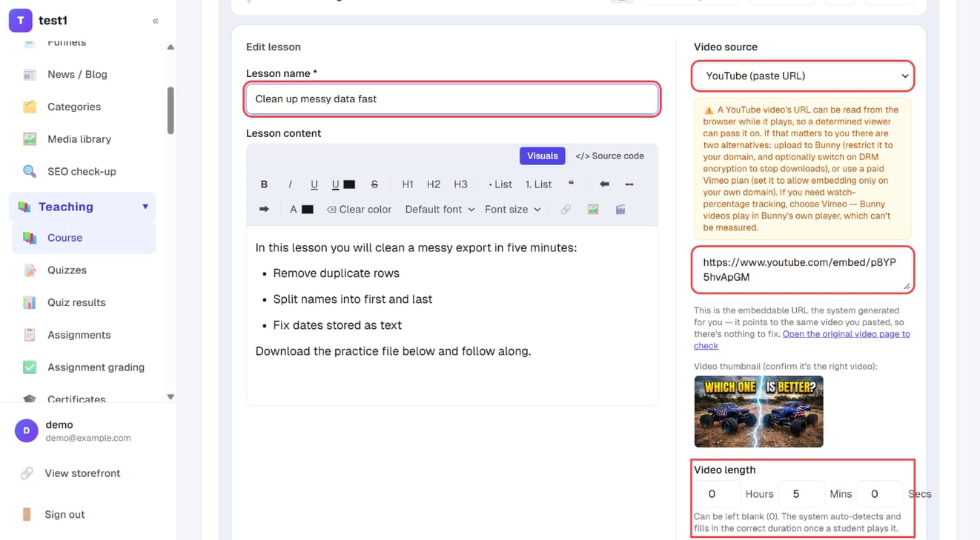This screenshot has height=540, width=980.
Task: Insert a hyperlink using the chain icon
Action: [566, 210]
